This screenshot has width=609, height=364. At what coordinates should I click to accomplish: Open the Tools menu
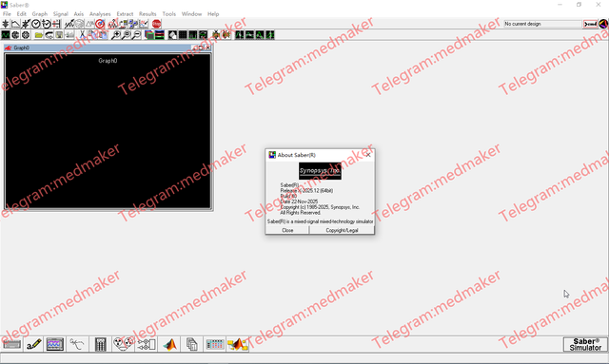[169, 14]
